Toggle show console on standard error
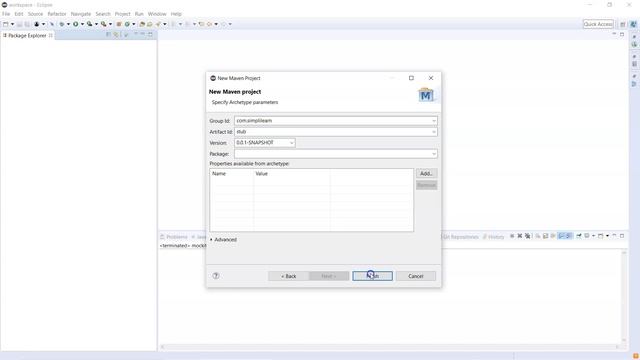 tap(569, 236)
